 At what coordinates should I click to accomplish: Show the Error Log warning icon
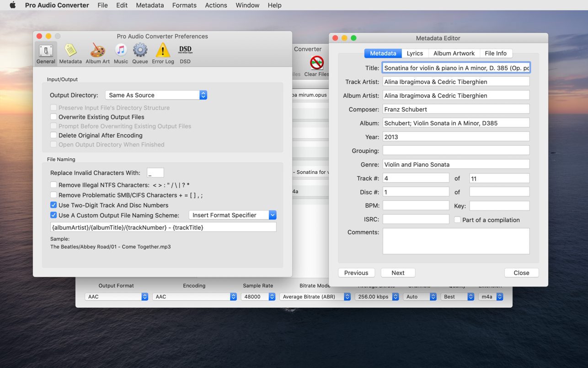(x=163, y=53)
